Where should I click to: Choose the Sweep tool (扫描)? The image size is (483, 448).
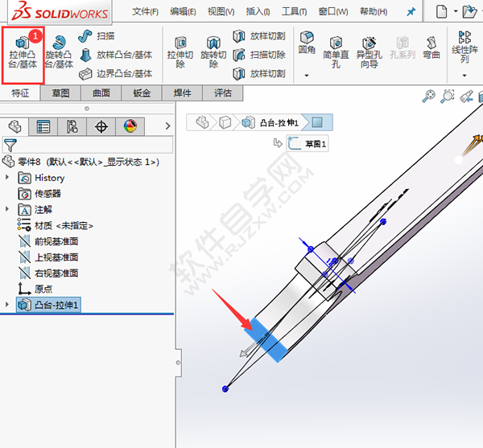click(x=97, y=36)
